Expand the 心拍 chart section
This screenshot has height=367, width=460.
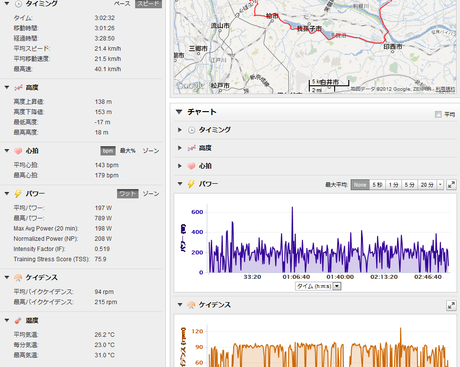coord(180,166)
